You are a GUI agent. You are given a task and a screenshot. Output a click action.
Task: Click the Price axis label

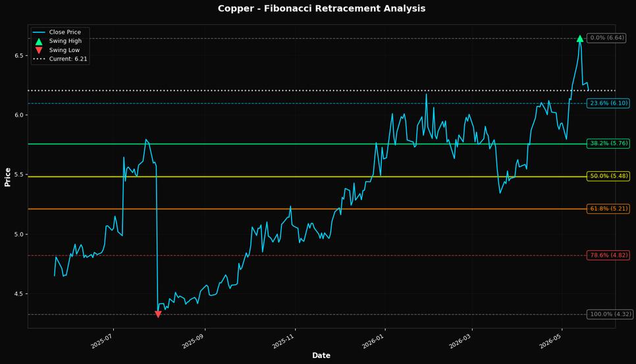(x=7, y=177)
